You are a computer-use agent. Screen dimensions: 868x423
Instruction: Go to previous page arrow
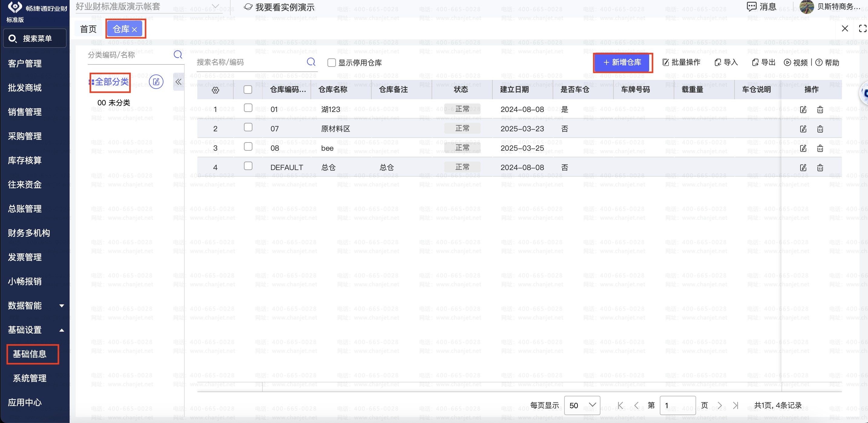636,405
